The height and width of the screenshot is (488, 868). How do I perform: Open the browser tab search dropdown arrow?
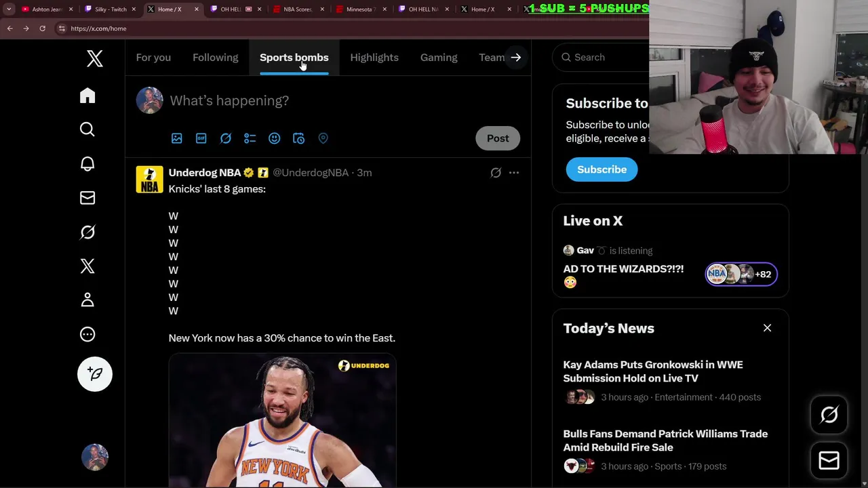[x=9, y=9]
